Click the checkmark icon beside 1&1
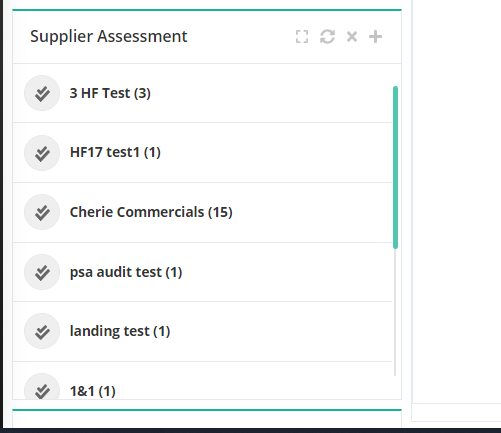 tap(42, 387)
